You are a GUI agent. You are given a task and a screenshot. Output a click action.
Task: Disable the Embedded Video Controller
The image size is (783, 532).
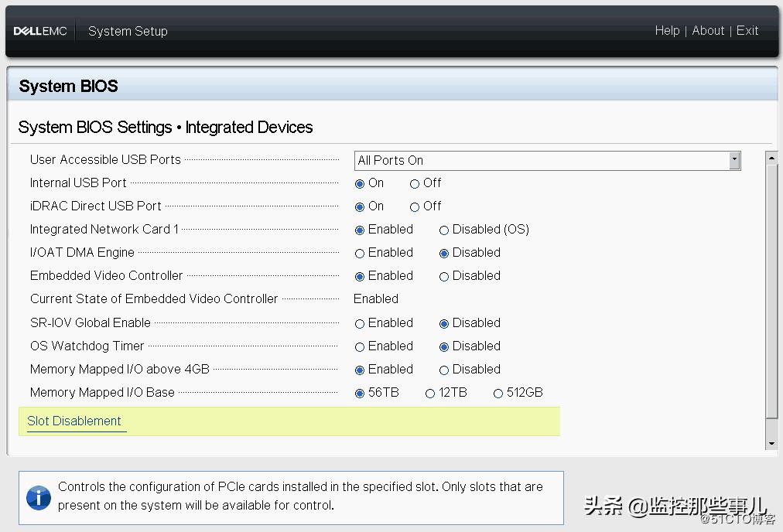(x=444, y=276)
